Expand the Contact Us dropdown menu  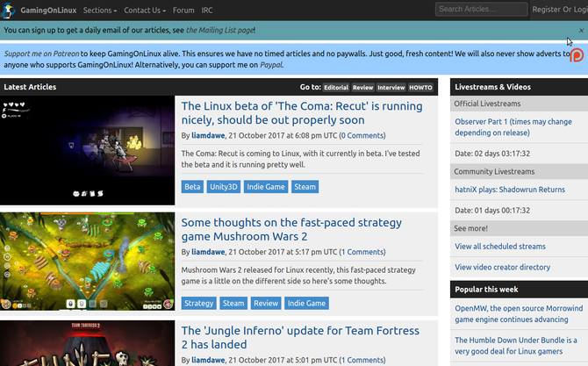click(x=145, y=11)
